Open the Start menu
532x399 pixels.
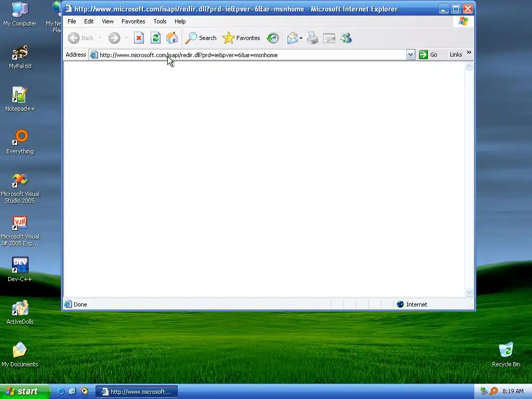25,391
